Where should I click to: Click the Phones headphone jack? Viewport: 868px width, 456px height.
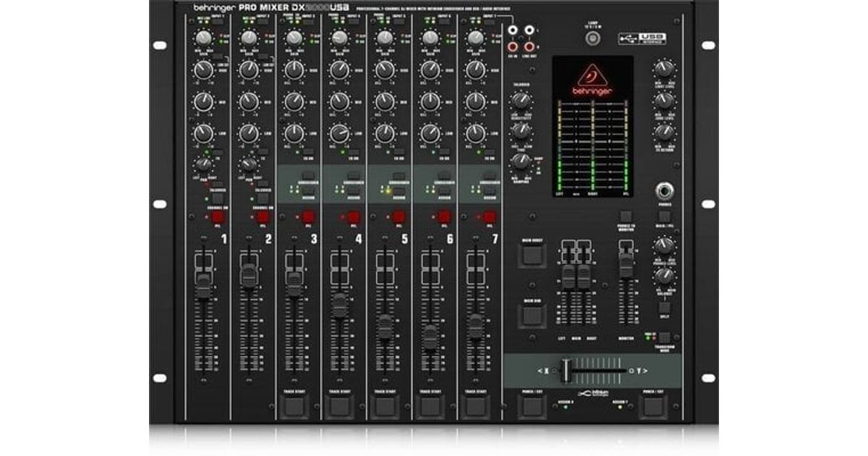point(664,191)
